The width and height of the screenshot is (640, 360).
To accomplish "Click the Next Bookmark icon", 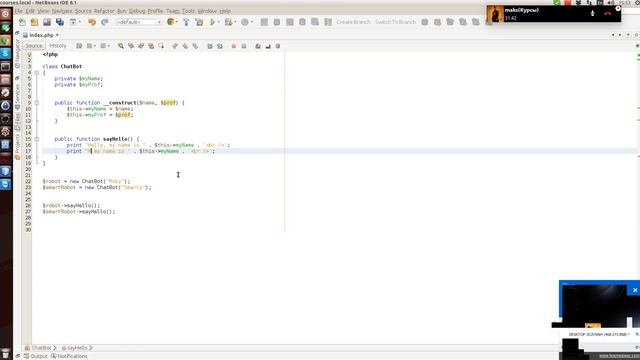I will click(185, 46).
